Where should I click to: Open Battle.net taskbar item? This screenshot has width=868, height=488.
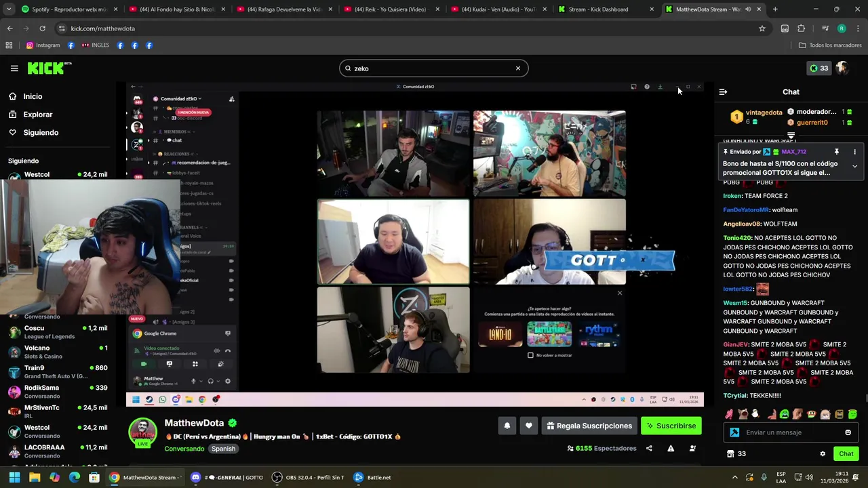point(372,477)
